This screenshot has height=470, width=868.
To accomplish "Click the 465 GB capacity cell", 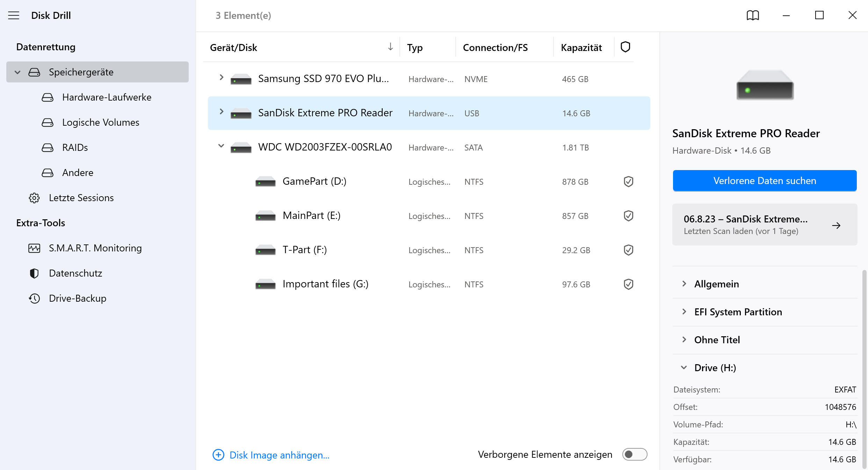I will click(575, 79).
